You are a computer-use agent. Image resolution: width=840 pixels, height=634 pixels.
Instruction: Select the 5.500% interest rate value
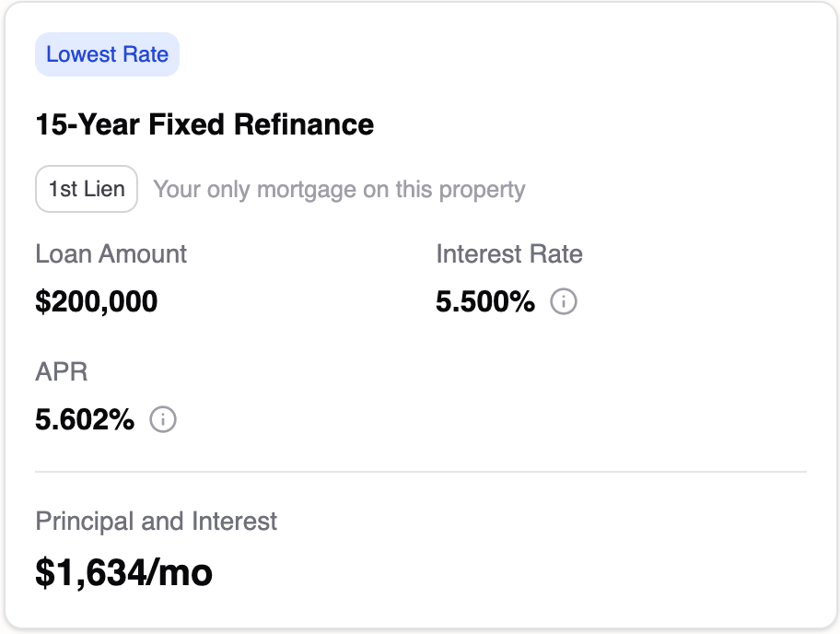coord(485,301)
